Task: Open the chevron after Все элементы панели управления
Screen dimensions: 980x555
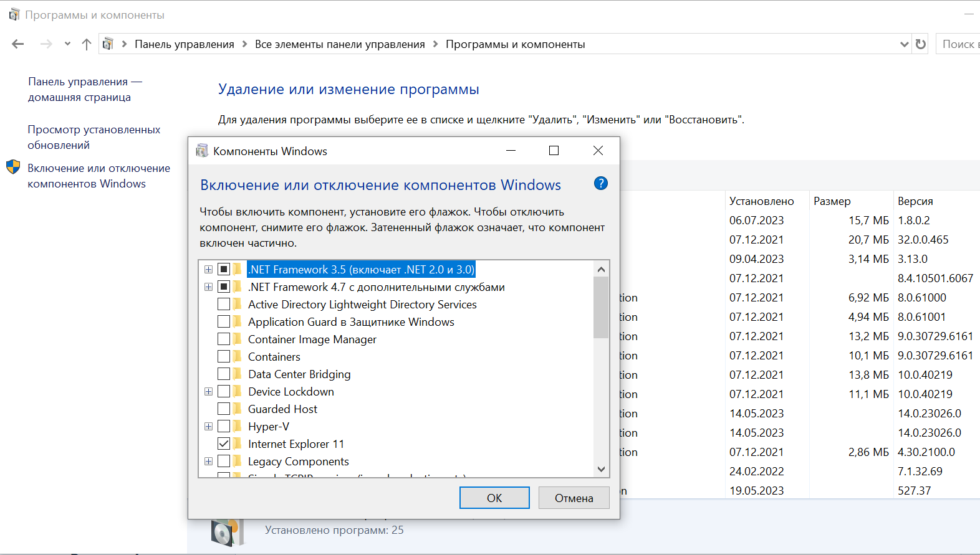Action: (x=435, y=44)
